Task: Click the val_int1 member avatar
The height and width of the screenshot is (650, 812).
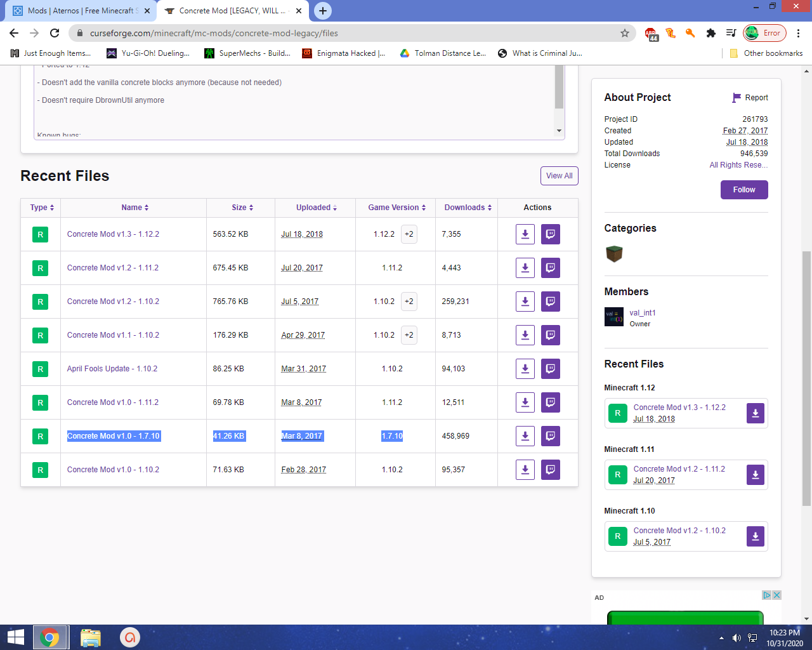Action: 614,317
